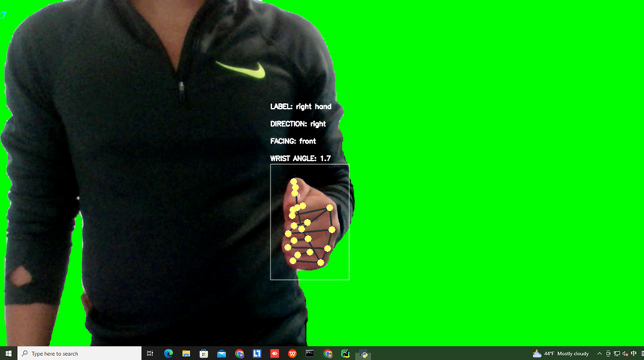The height and width of the screenshot is (360, 644).
Task: Open the red arrows app icon
Action: (x=275, y=354)
